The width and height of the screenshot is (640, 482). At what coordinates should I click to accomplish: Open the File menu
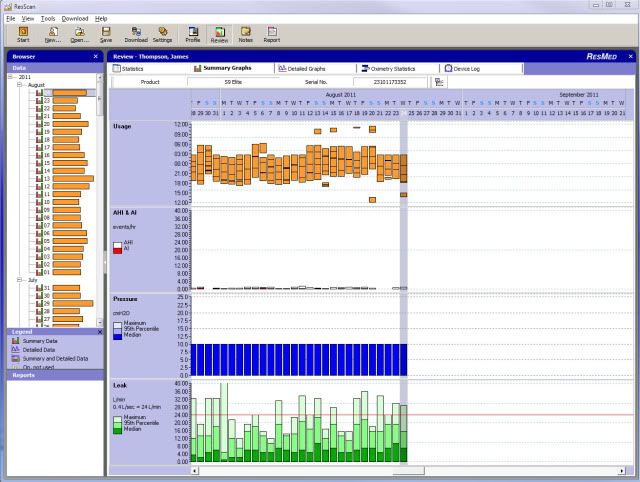coord(11,19)
